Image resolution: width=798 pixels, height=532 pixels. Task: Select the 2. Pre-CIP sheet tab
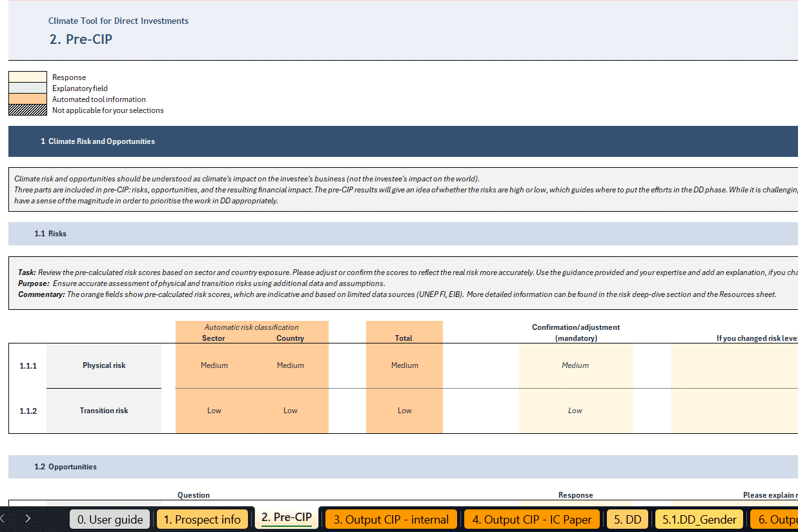286,518
